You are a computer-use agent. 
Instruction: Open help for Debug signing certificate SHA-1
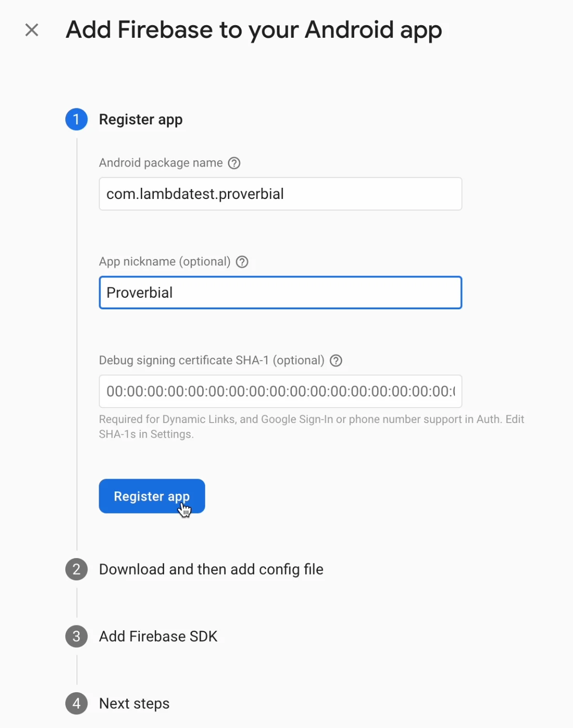(336, 361)
